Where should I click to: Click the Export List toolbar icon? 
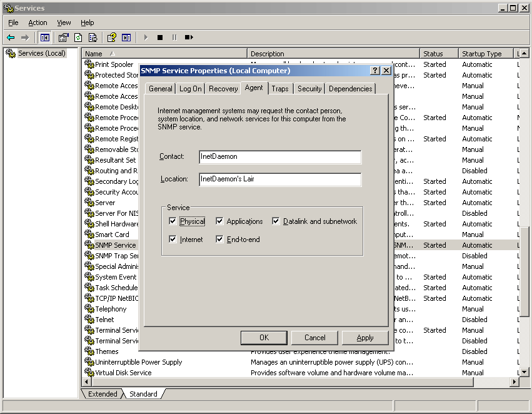[x=93, y=38]
